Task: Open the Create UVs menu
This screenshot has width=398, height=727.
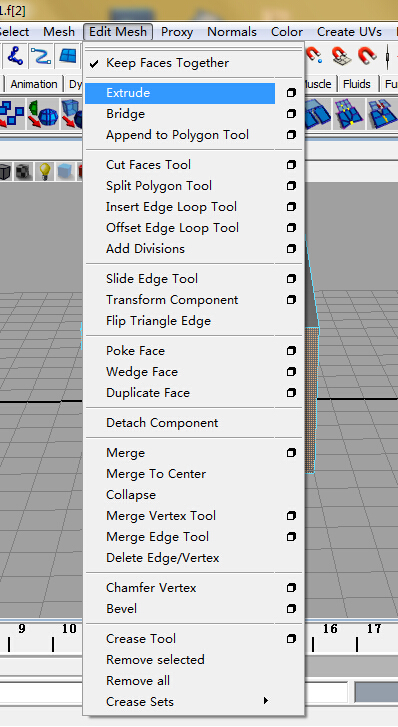Action: (349, 32)
